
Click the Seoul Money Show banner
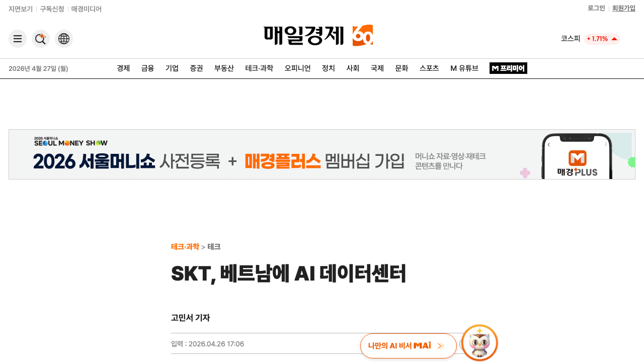pyautogui.click(x=322, y=154)
